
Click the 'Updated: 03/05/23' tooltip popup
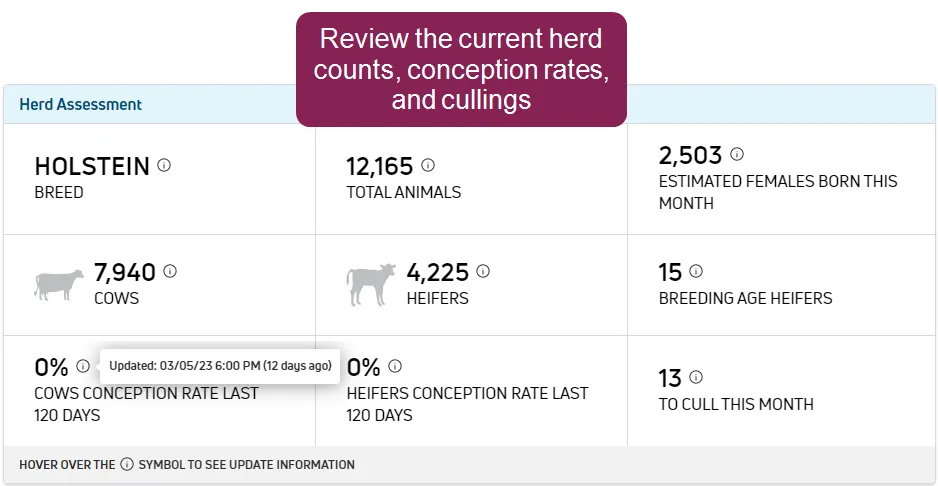coord(220,366)
